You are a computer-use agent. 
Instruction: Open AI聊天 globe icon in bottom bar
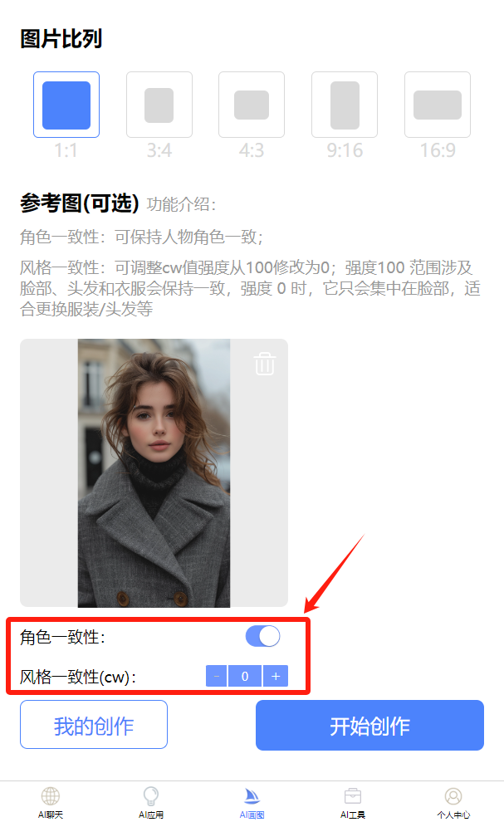click(51, 796)
